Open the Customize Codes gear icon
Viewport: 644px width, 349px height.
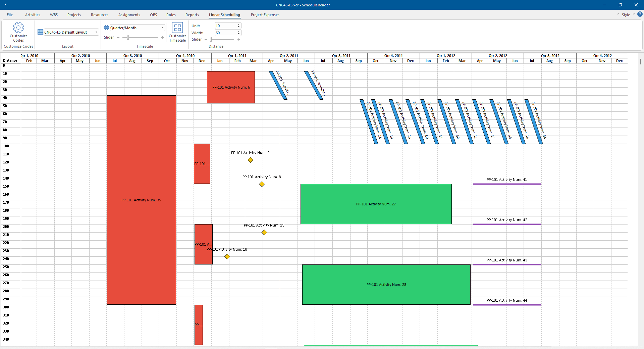click(18, 28)
